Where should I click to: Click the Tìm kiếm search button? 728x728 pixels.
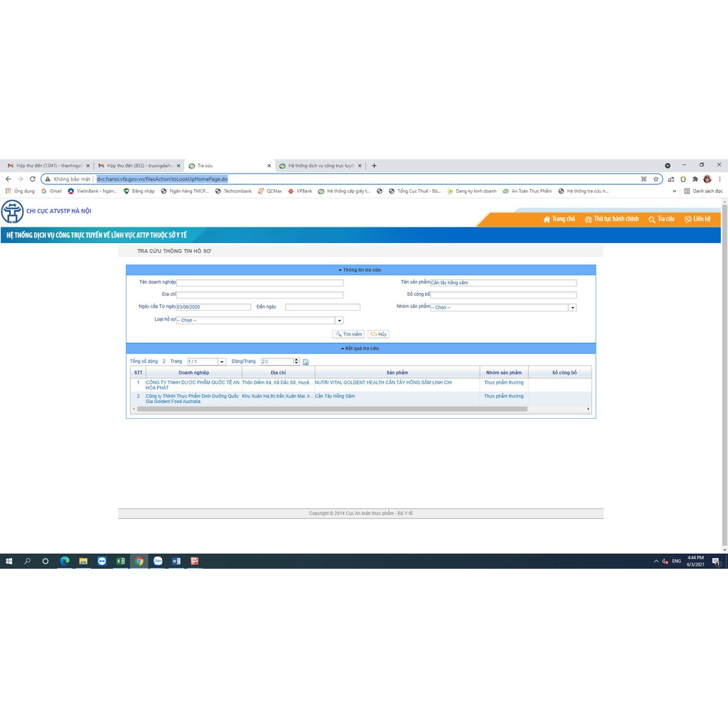(348, 334)
